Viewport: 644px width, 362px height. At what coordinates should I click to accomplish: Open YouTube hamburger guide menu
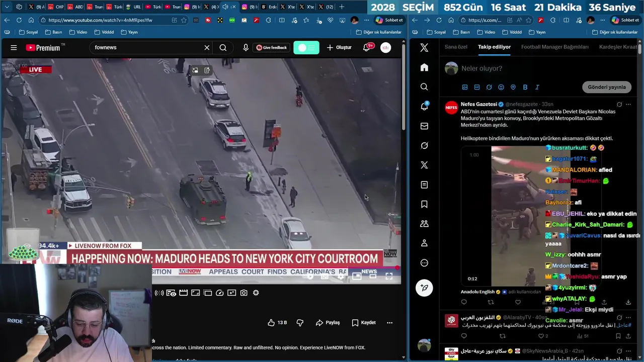point(14,47)
